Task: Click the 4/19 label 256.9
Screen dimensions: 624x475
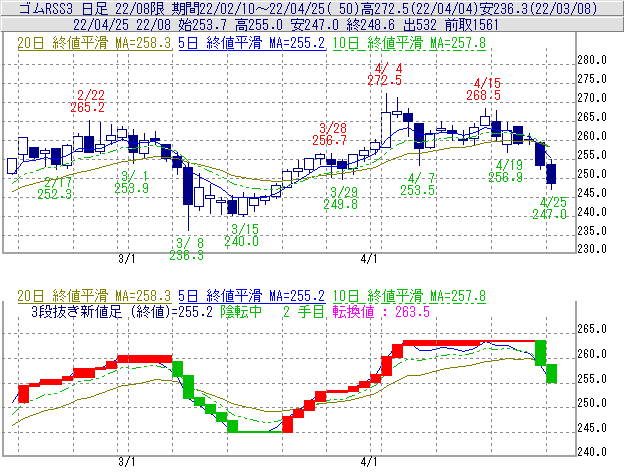Action: (506, 176)
